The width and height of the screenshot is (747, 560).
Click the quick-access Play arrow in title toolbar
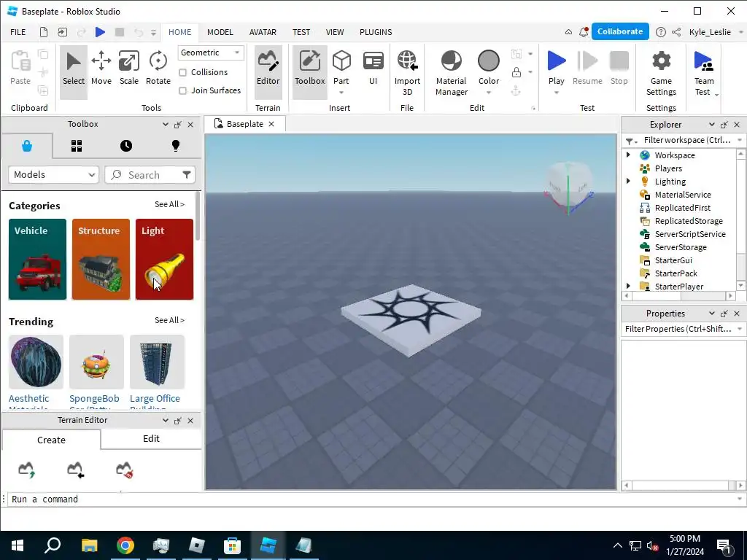(100, 32)
